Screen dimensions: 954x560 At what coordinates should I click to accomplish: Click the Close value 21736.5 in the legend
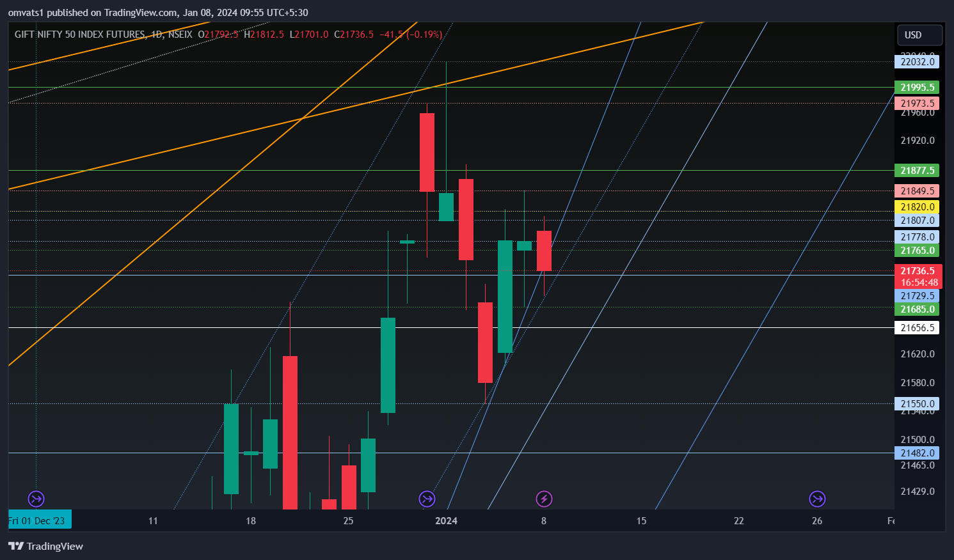(356, 35)
